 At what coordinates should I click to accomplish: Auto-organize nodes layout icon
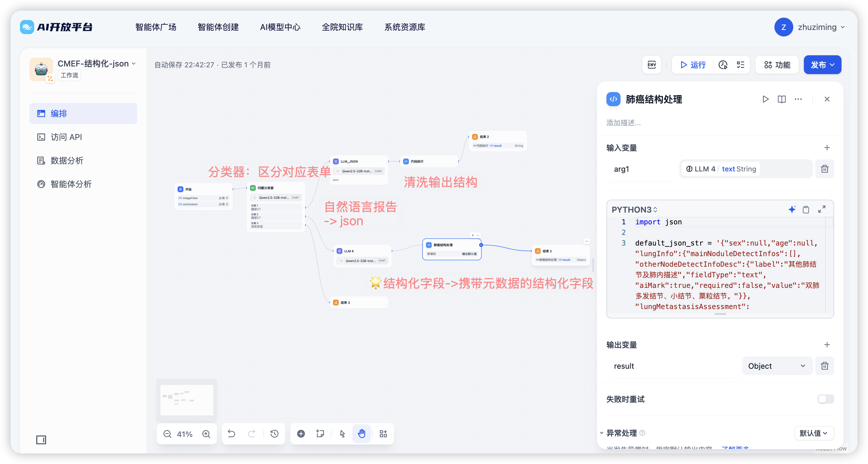(383, 434)
